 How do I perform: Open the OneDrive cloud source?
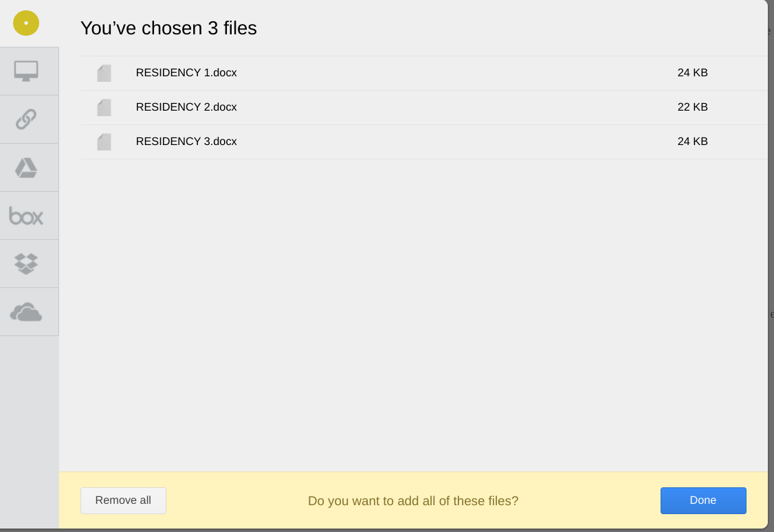(x=26, y=312)
